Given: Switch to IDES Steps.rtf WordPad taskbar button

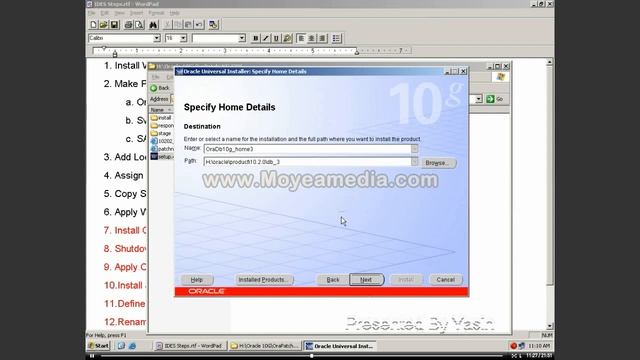Looking at the screenshot, I should coord(190,346).
